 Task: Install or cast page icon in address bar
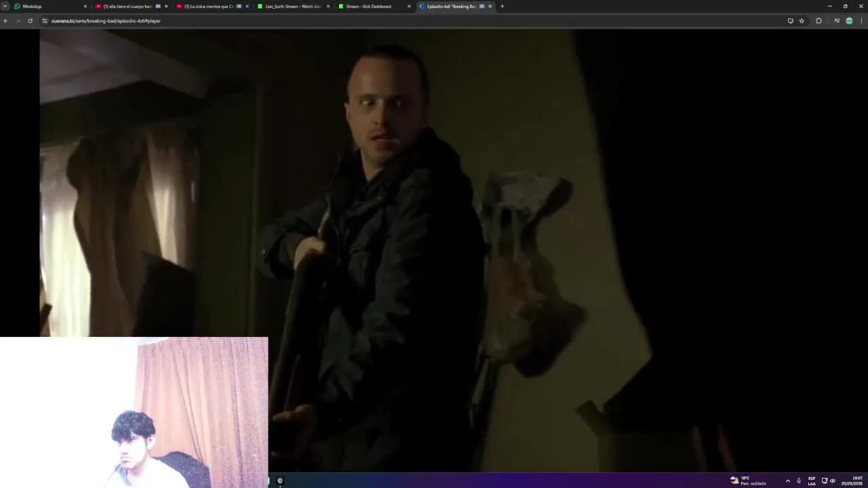click(x=790, y=21)
